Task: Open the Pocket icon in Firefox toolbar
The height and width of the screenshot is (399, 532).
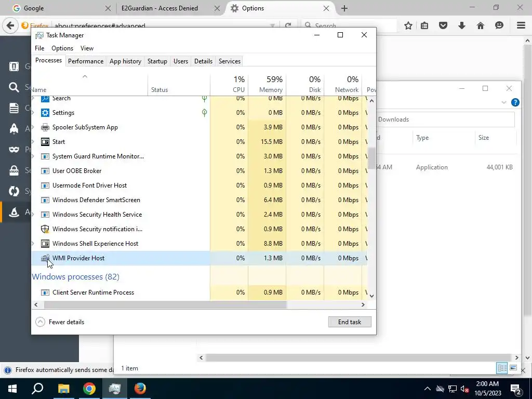Action: [443, 25]
